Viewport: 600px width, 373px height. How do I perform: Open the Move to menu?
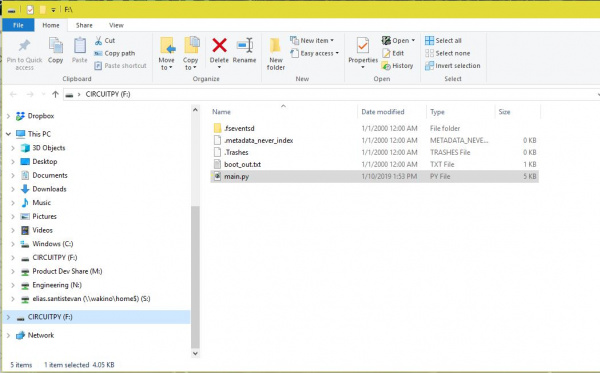[x=166, y=54]
